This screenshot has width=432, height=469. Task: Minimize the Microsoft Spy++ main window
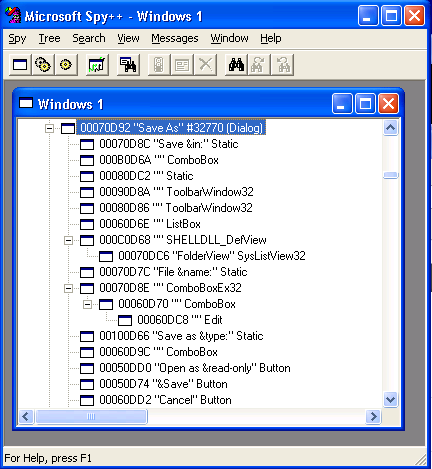(368, 15)
